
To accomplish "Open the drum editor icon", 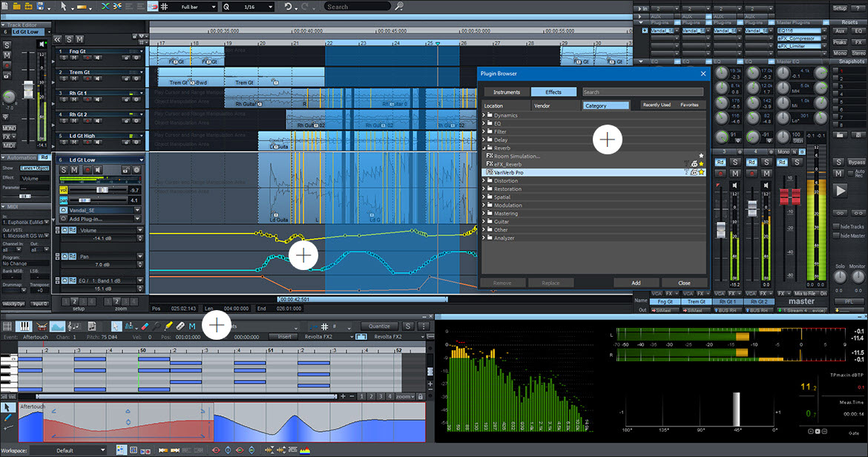I will (41, 326).
